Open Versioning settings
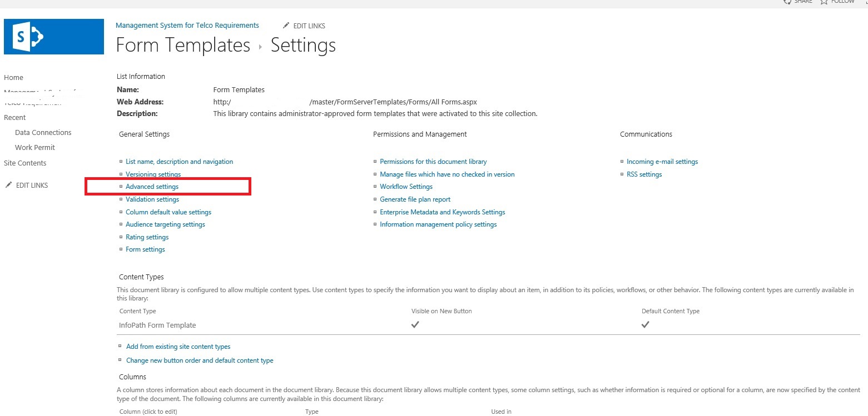The image size is (868, 416). point(153,174)
